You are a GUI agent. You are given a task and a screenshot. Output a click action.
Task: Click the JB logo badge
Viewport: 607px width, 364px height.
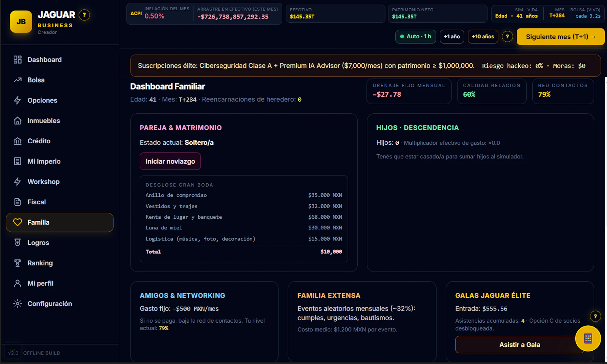click(21, 22)
